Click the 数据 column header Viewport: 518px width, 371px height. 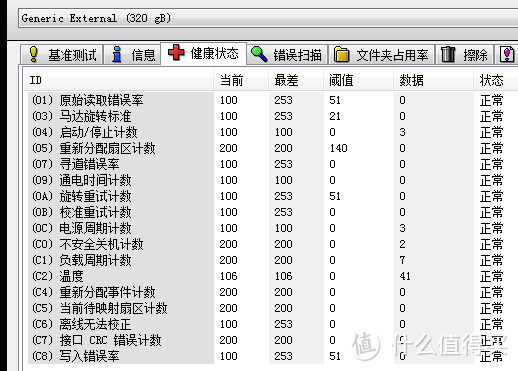tap(433, 80)
